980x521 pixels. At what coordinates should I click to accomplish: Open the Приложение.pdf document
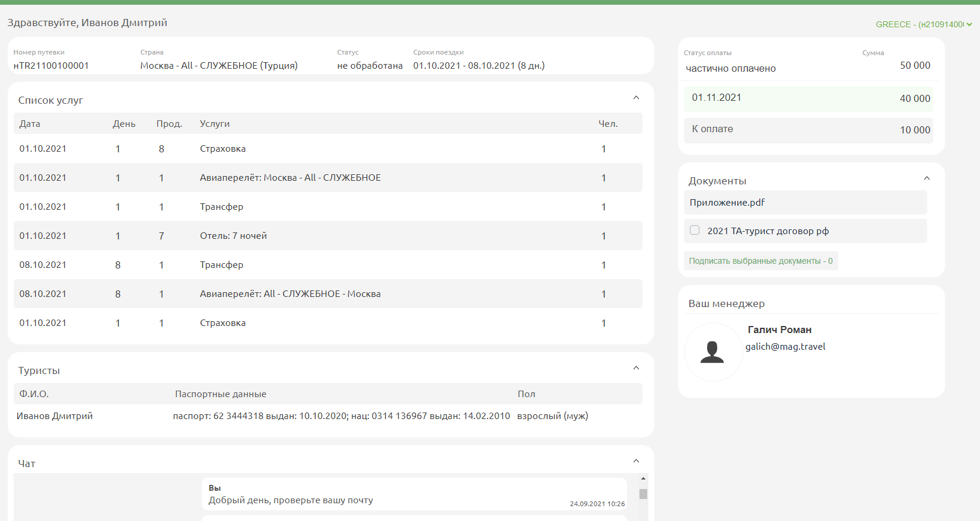727,203
